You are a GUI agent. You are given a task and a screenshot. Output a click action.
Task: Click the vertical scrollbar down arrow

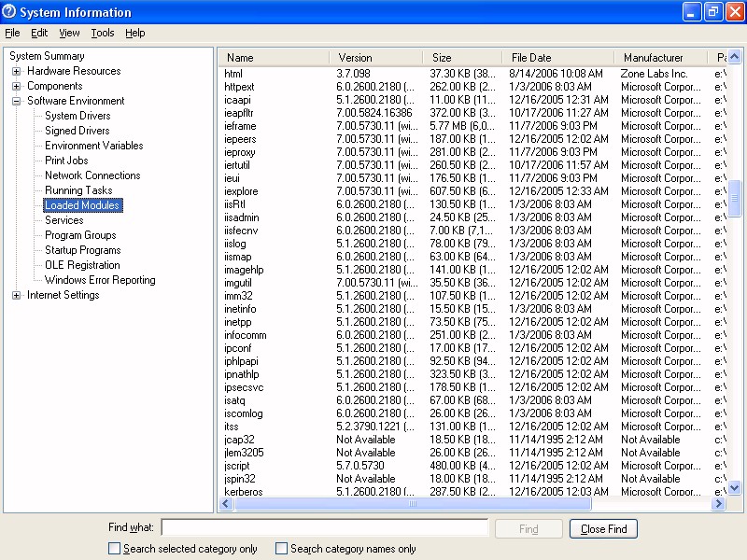[x=734, y=487]
